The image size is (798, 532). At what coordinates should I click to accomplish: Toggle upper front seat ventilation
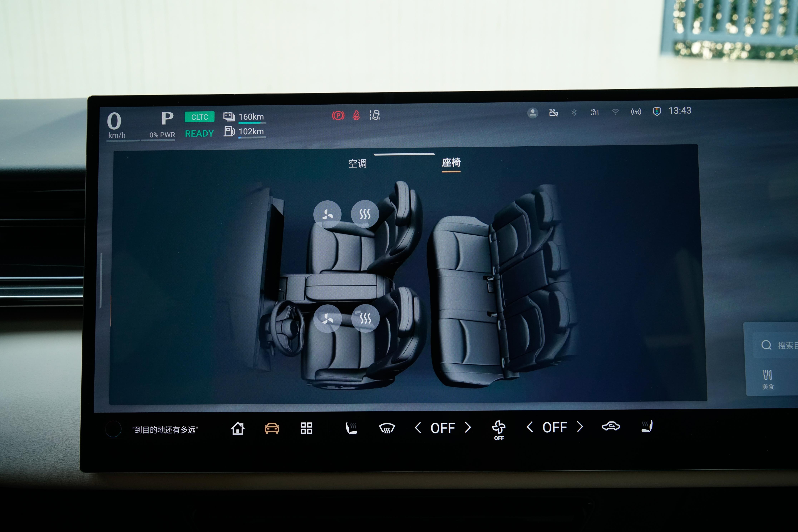click(x=327, y=215)
